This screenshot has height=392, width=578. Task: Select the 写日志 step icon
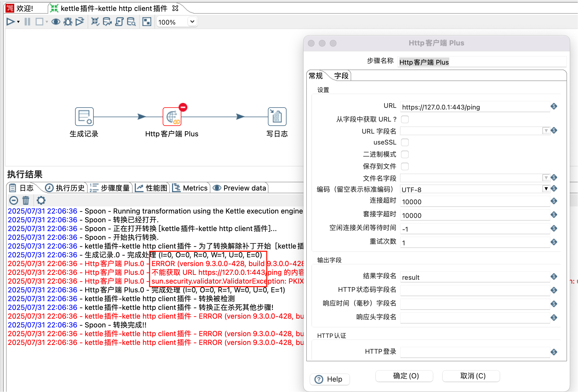pos(277,117)
